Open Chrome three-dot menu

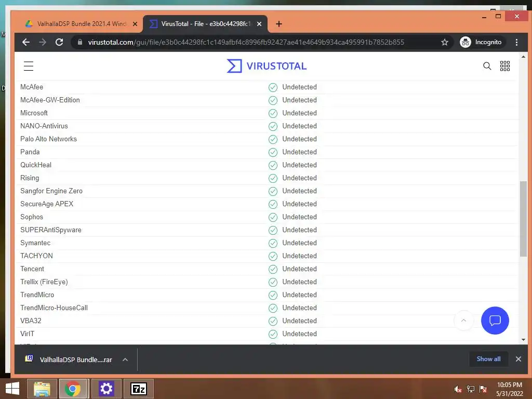516,42
